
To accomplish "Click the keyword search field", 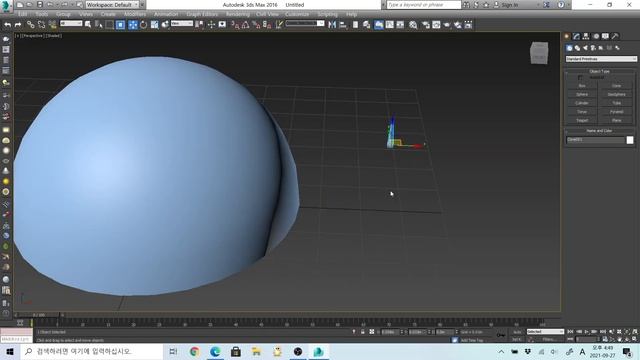I will [423, 5].
